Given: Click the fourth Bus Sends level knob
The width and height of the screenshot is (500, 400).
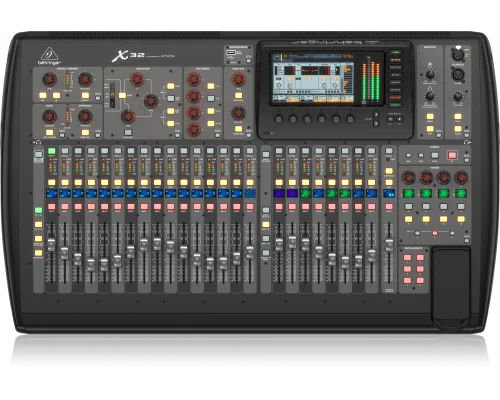Looking at the screenshot, I should 194,130.
